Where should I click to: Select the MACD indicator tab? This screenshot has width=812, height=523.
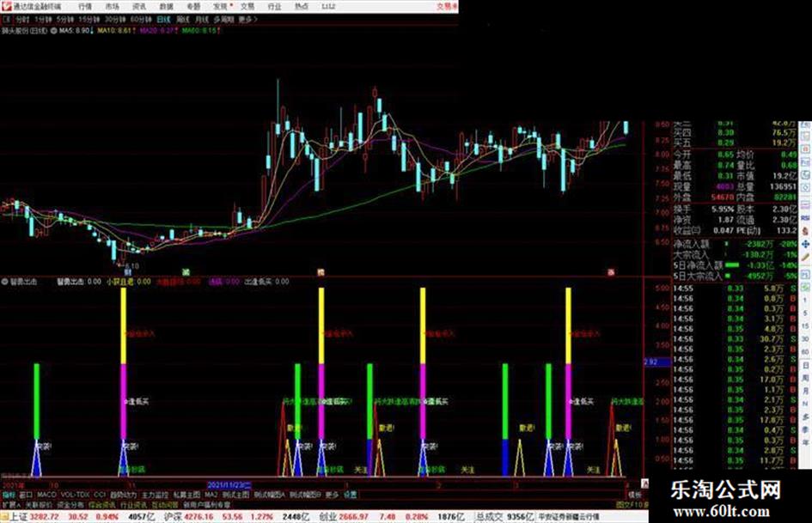pyautogui.click(x=46, y=495)
